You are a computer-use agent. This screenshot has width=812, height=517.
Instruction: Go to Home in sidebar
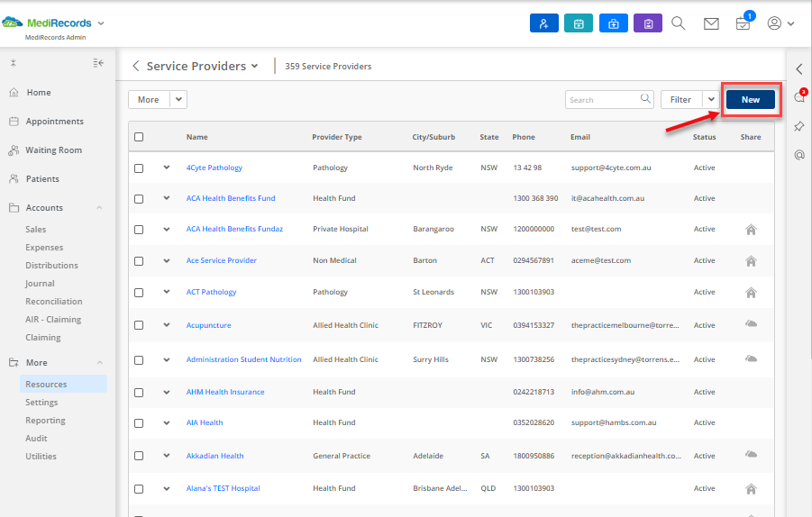[39, 92]
